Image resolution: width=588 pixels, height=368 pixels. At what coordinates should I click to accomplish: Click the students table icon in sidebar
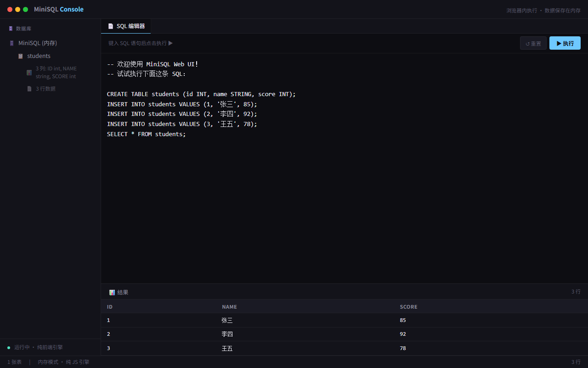pos(20,56)
